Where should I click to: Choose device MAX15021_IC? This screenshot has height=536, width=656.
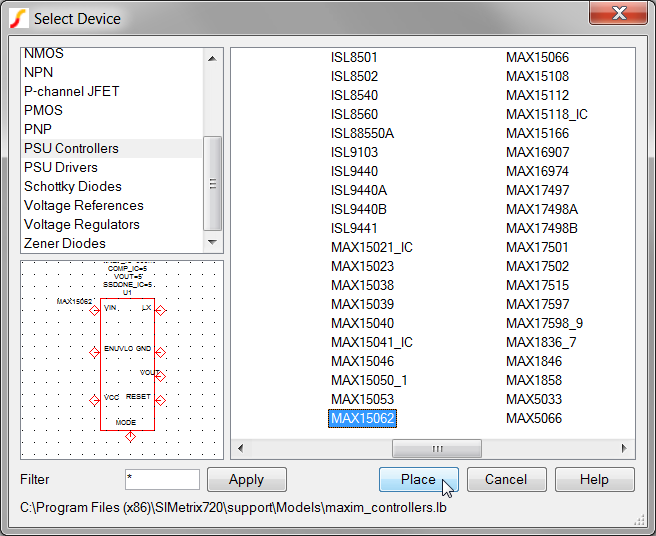pyautogui.click(x=372, y=247)
